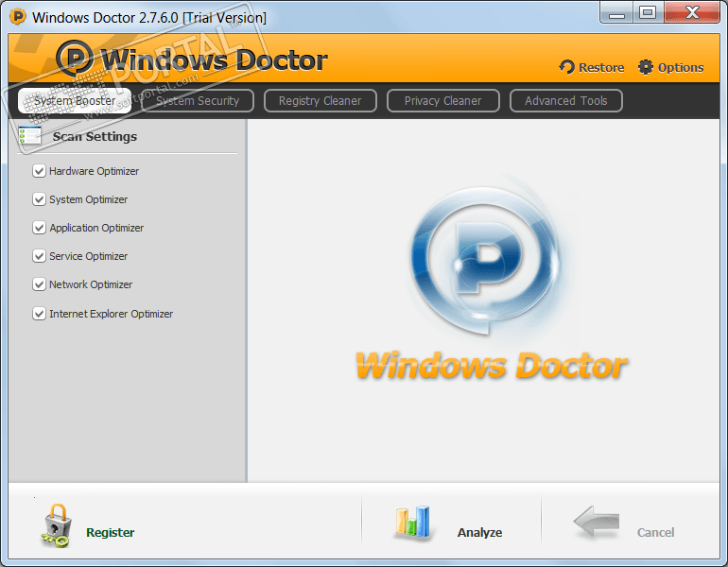Viewport: 728px width, 567px height.
Task: Click the Hardware Optimizer label text
Action: click(95, 171)
